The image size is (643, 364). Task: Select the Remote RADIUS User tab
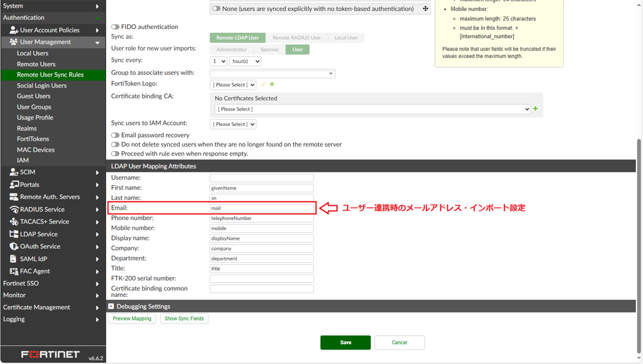pyautogui.click(x=296, y=38)
